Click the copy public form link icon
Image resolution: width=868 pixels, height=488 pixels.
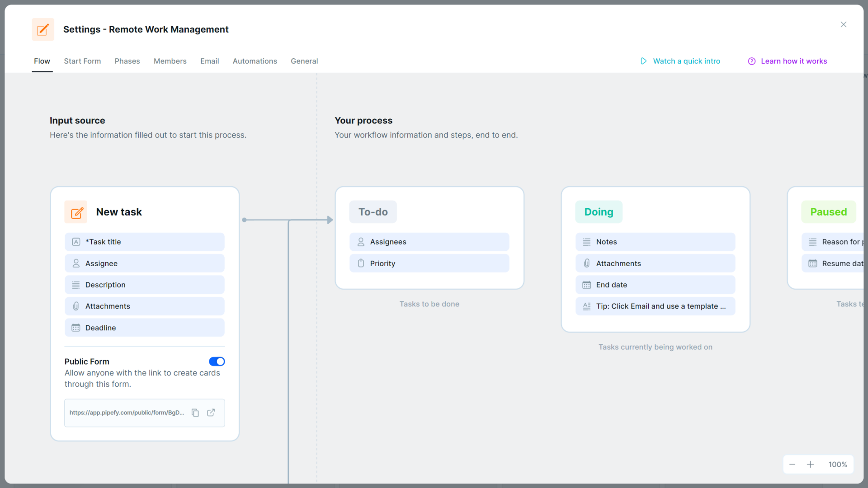click(x=195, y=413)
